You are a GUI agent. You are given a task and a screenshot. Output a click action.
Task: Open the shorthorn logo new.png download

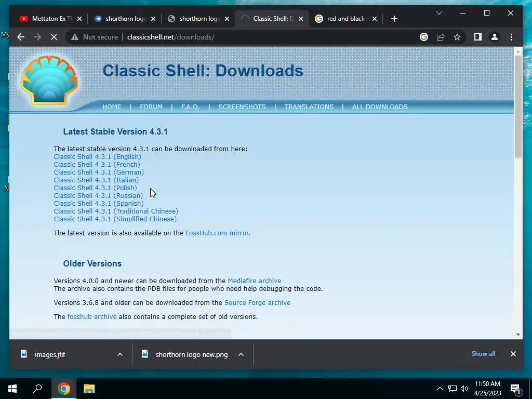(192, 354)
